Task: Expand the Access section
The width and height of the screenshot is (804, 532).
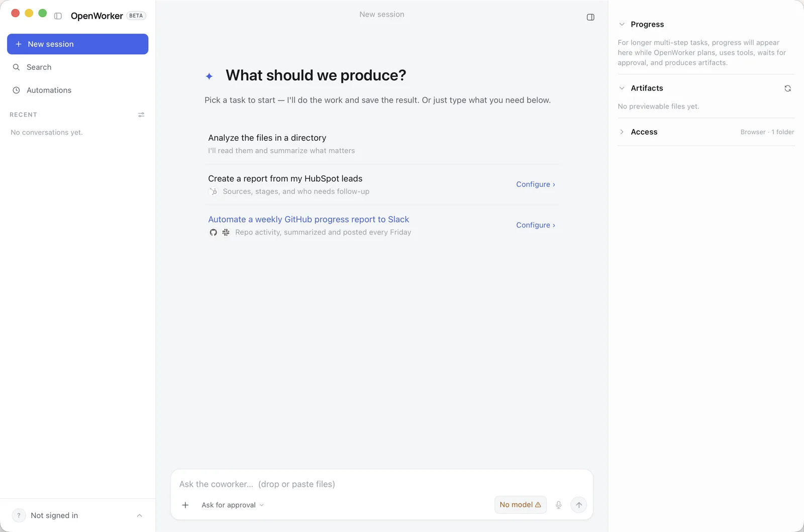Action: (622, 132)
